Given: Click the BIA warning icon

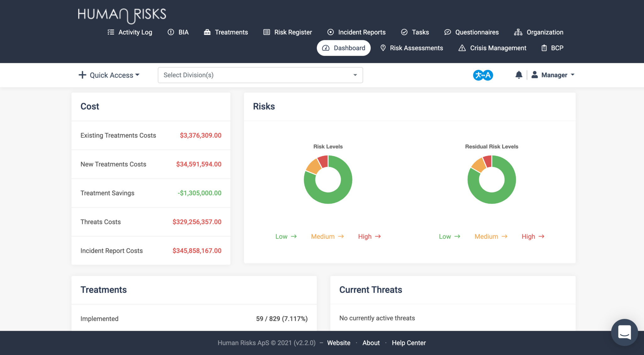Looking at the screenshot, I should pos(170,32).
